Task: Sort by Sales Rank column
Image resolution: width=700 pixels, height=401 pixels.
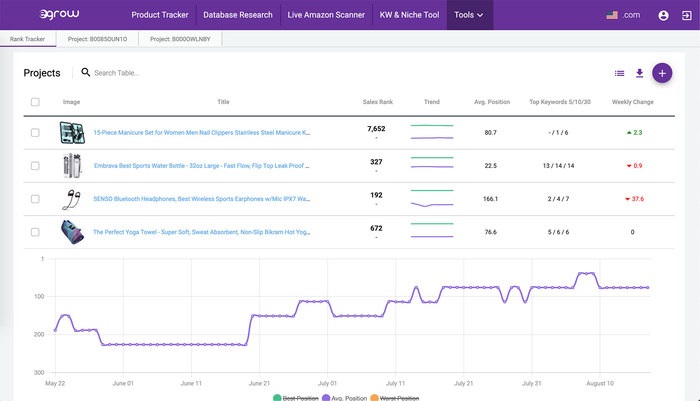Action: [378, 102]
